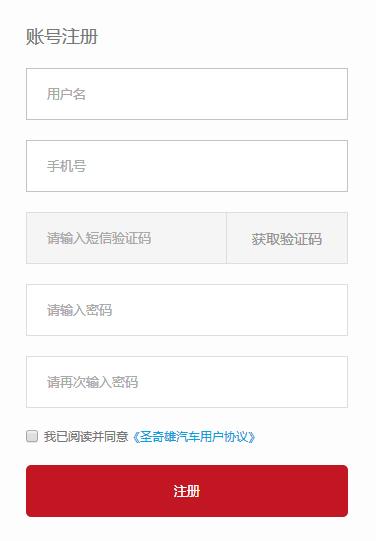Click the 请输入短信验证码 placeholder text
This screenshot has height=541, width=376.
tap(99, 238)
